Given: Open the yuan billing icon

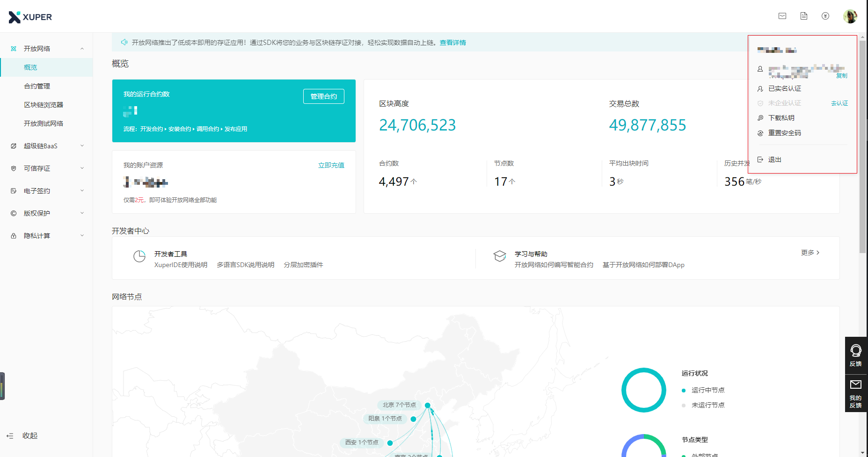Looking at the screenshot, I should (825, 16).
